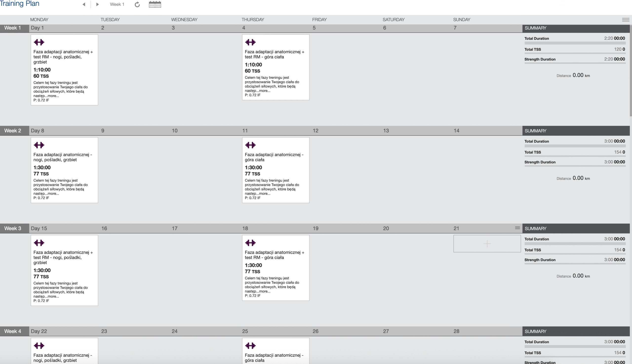Select the Week 2 row label

tap(13, 130)
